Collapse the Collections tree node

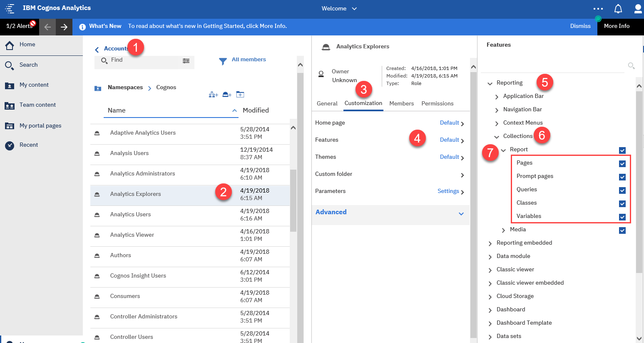tap(497, 137)
